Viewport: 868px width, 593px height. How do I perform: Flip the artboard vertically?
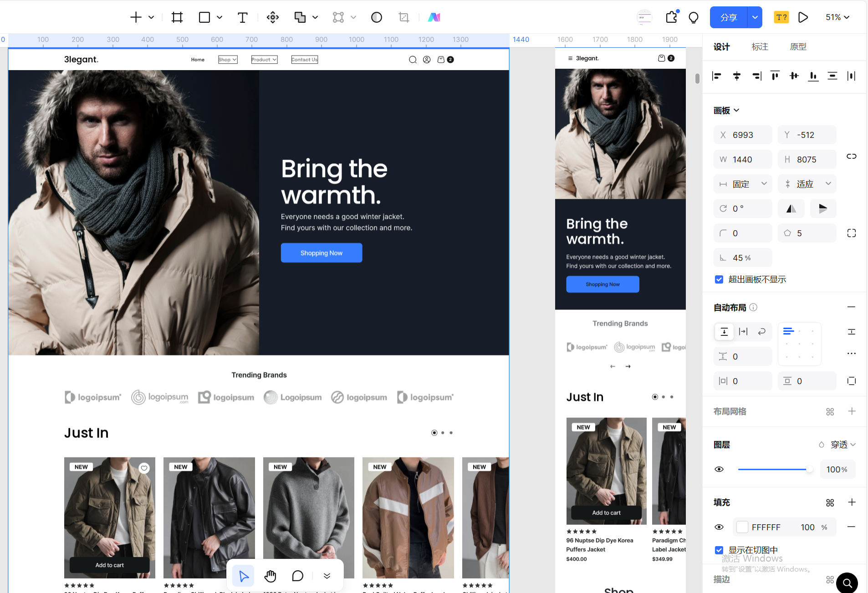pyautogui.click(x=823, y=208)
